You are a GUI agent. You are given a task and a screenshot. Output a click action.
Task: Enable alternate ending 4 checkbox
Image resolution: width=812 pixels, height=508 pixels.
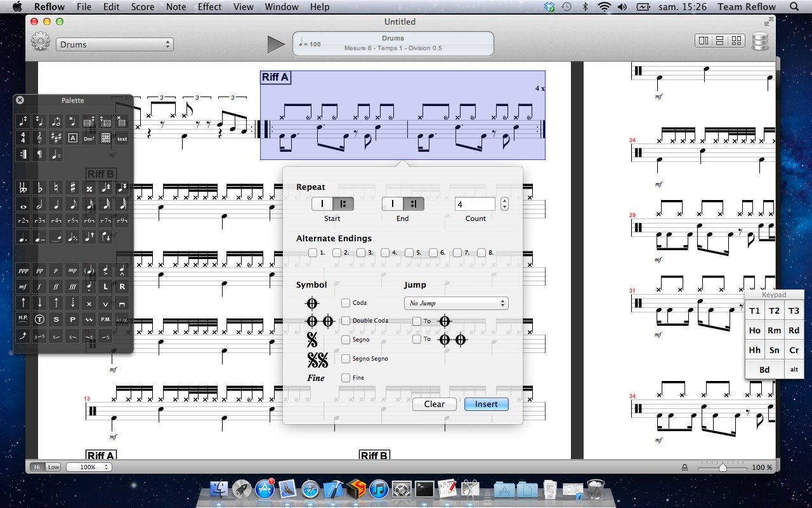tap(384, 253)
